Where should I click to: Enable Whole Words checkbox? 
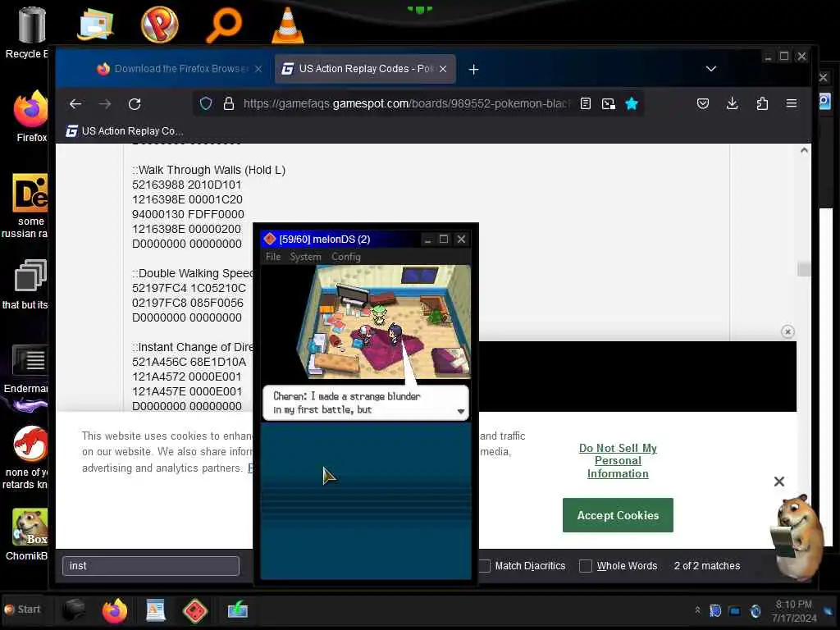click(586, 566)
